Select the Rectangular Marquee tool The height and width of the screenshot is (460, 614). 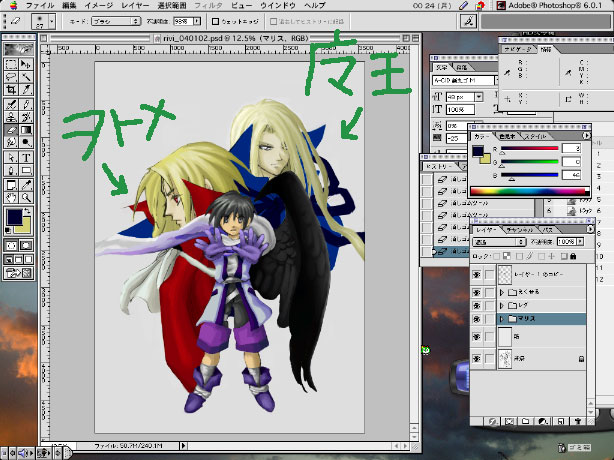pos(11,64)
